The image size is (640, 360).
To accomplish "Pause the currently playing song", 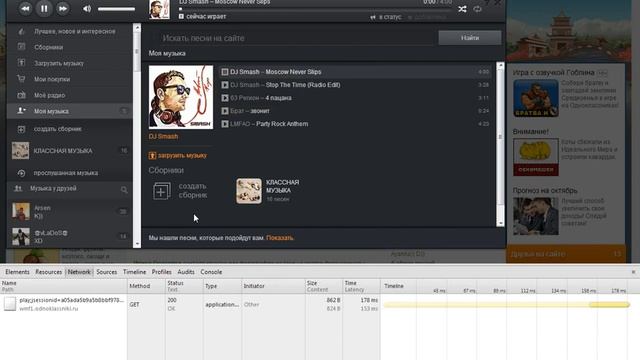I will coord(44,9).
